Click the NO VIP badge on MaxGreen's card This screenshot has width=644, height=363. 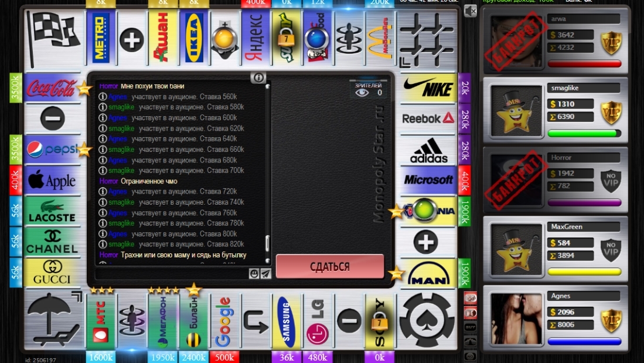611,250
